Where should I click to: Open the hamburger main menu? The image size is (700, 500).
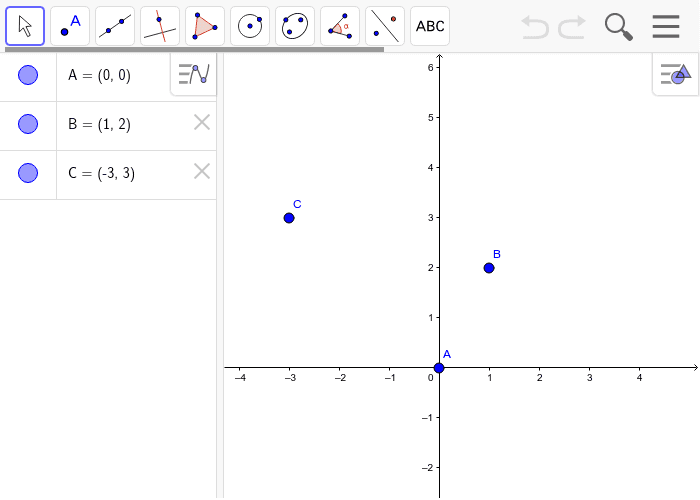666,26
